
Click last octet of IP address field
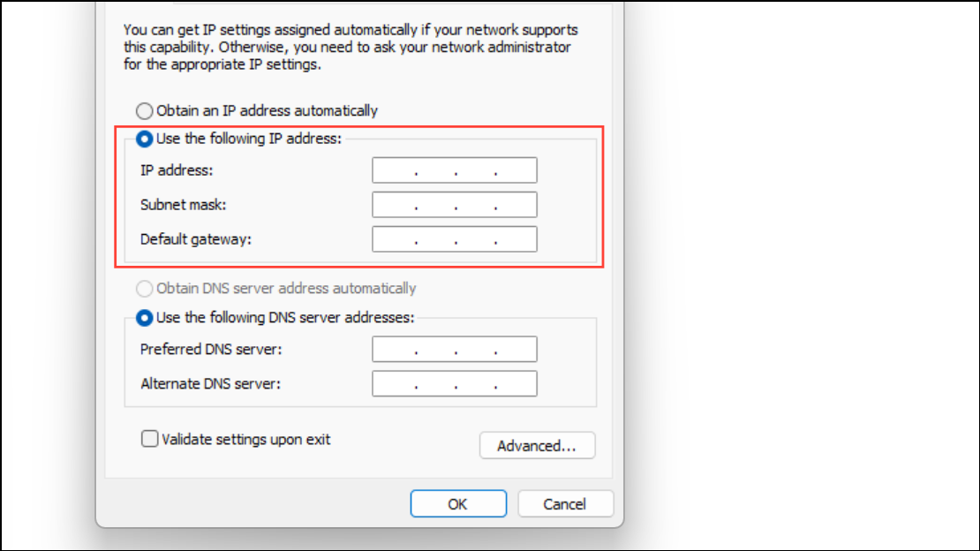click(516, 170)
